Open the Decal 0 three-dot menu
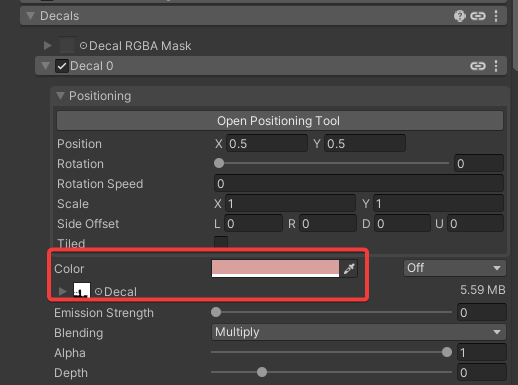The width and height of the screenshot is (518, 385). pyautogui.click(x=496, y=66)
